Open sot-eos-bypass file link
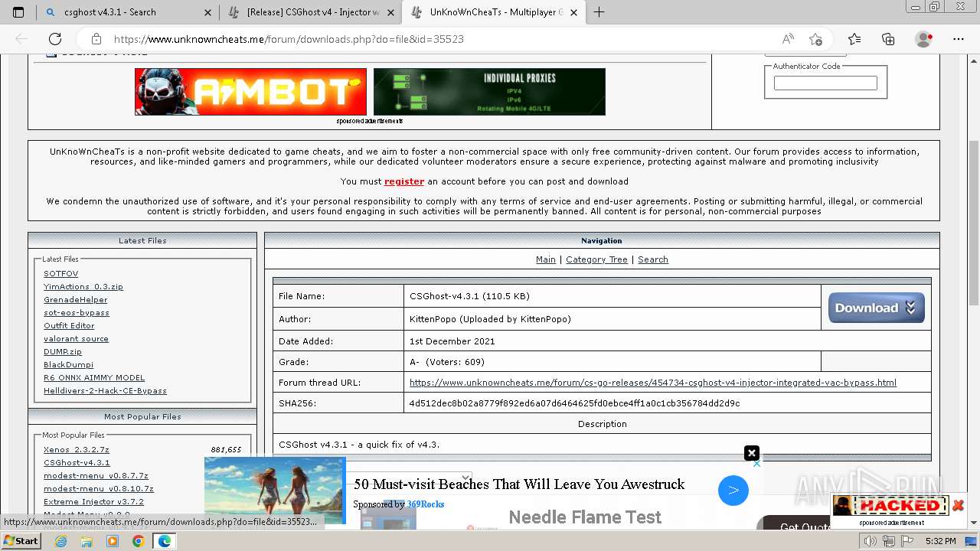 [77, 312]
